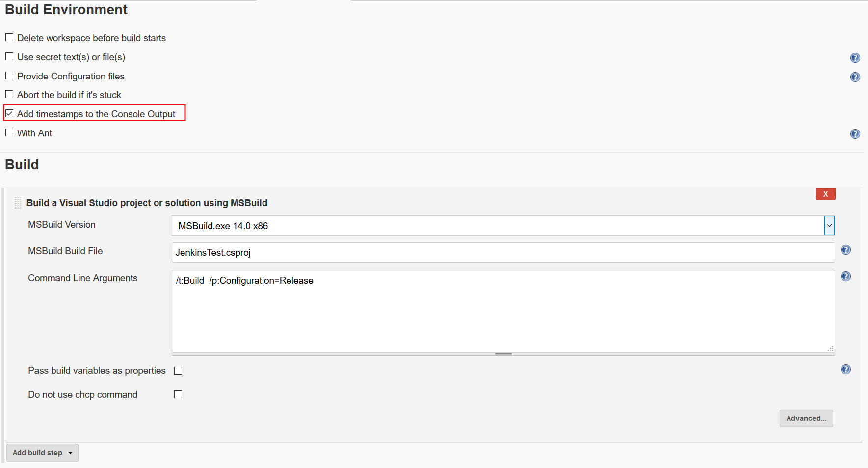The width and height of the screenshot is (868, 468).
Task: Open help for With Ant option
Action: click(855, 134)
